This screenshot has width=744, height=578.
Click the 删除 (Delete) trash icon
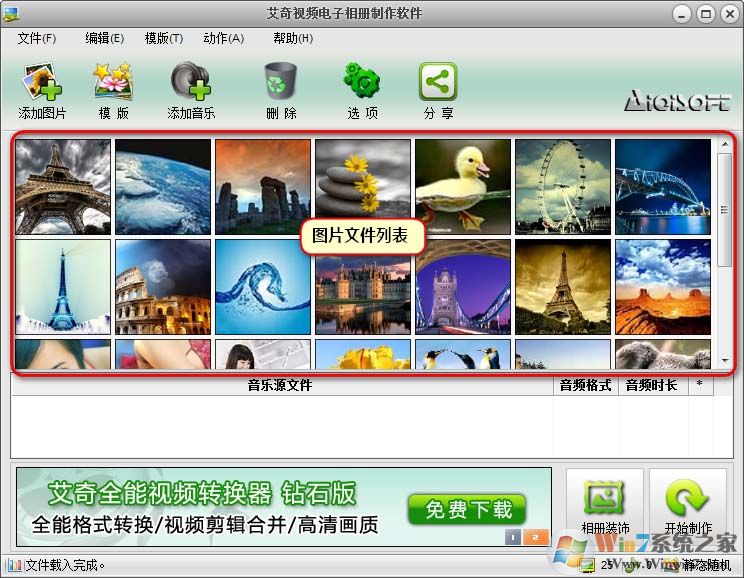pyautogui.click(x=281, y=82)
